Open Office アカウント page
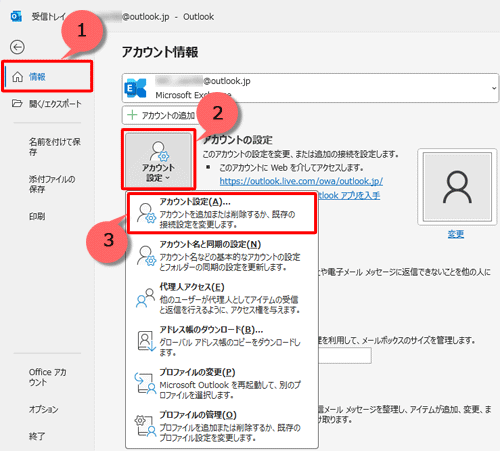Screen dimensions: 500x451 tap(48, 377)
